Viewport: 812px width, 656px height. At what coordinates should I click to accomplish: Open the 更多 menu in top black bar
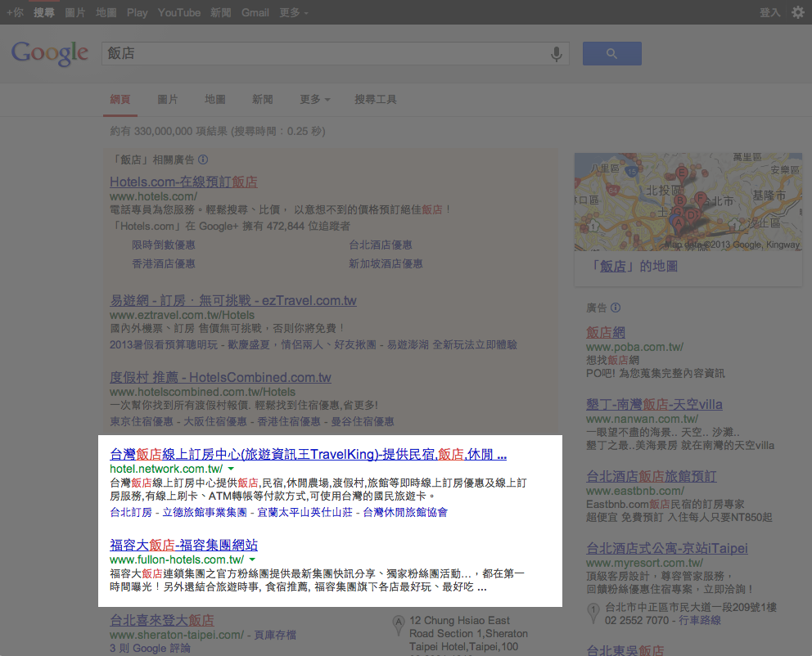tap(294, 12)
